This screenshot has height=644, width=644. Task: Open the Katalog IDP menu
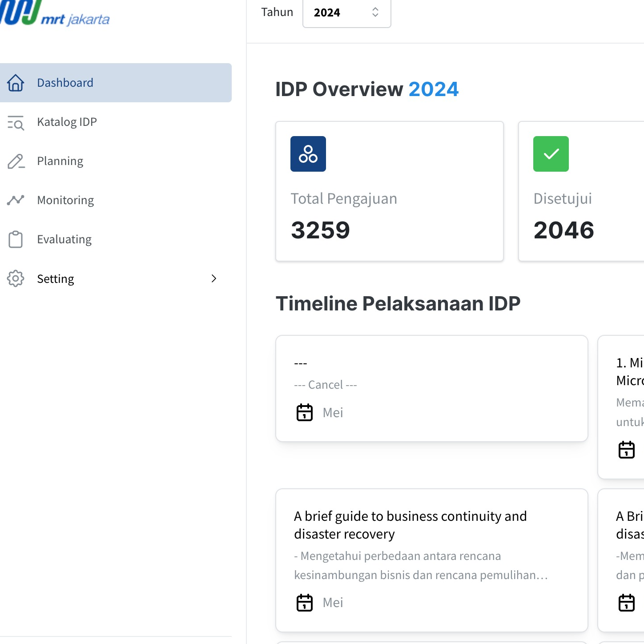coord(67,122)
